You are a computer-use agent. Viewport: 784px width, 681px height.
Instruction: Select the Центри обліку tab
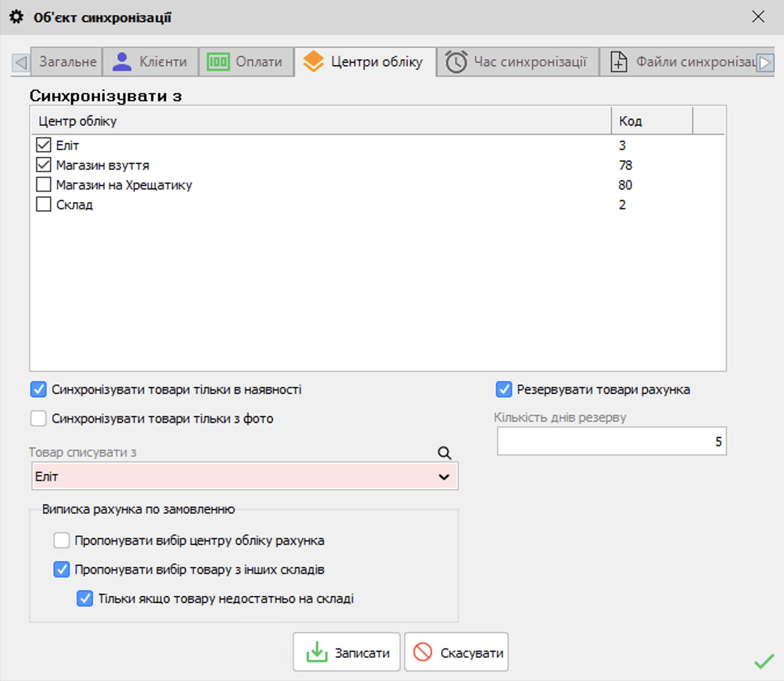365,62
